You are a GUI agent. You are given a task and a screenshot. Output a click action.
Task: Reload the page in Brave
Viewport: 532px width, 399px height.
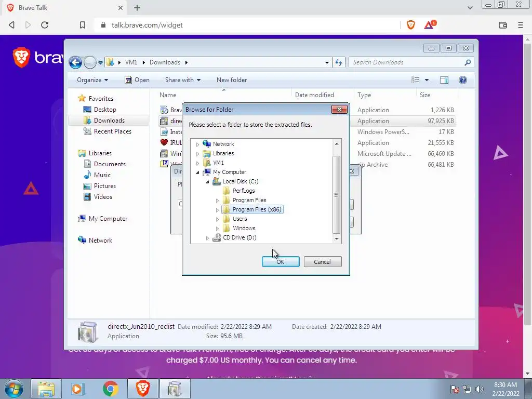45,25
